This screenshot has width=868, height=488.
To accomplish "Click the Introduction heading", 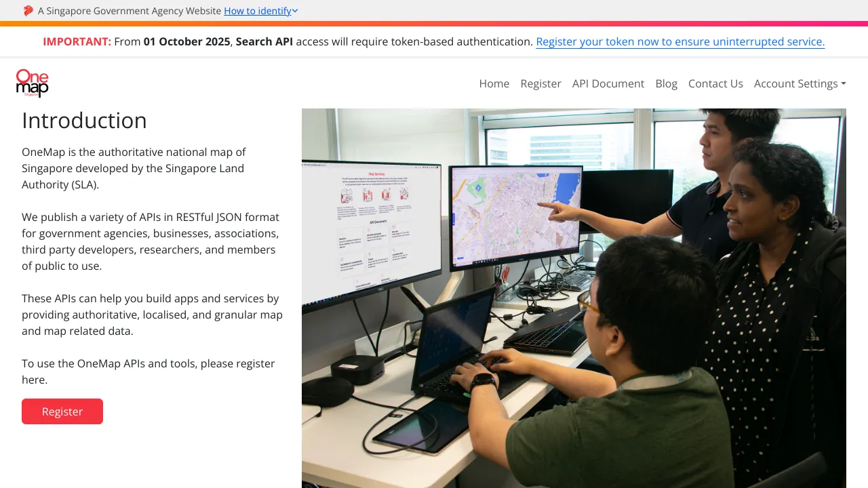I will [84, 120].
